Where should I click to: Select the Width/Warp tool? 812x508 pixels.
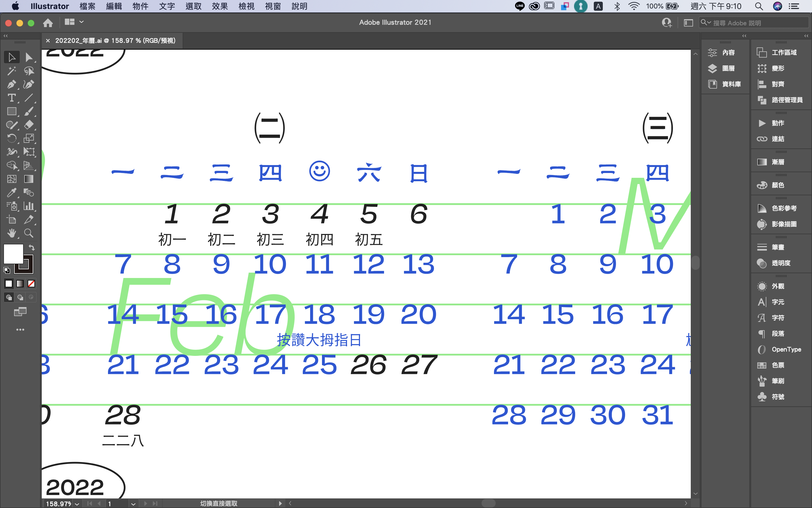(12, 152)
